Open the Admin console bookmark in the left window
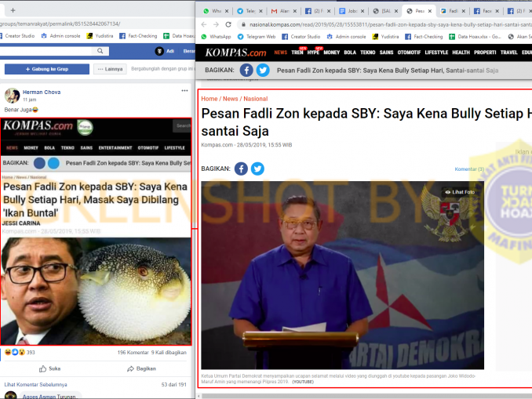The image size is (532, 399). (60, 35)
